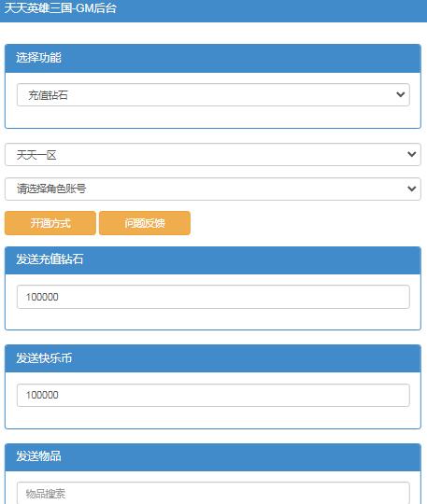Expand the 天天一区 server dropdown
The image size is (427, 504).
coord(213,155)
